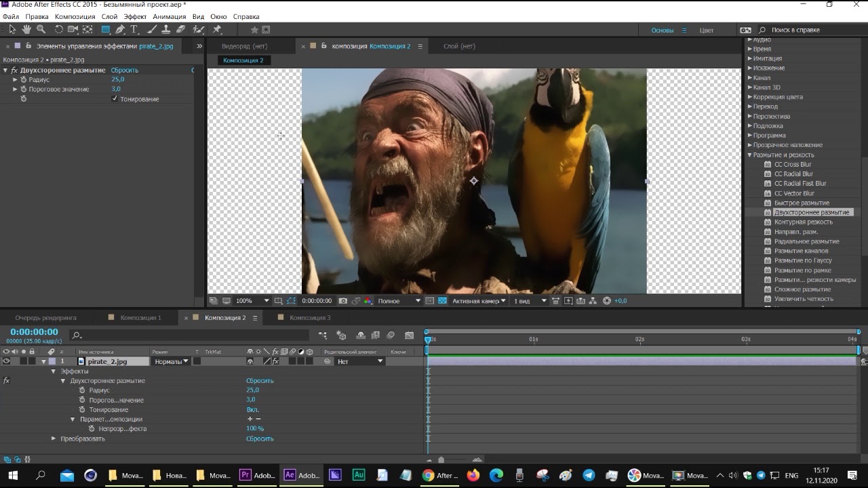Choose the Pen tool
Image resolution: width=868 pixels, height=488 pixels.
coord(120,29)
